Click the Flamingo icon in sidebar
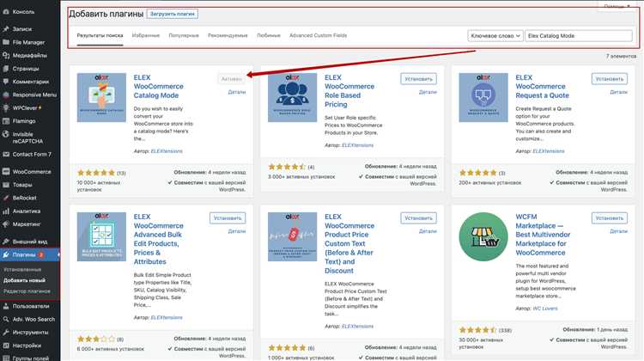Viewport: 644px width, 361px height. tap(6, 121)
